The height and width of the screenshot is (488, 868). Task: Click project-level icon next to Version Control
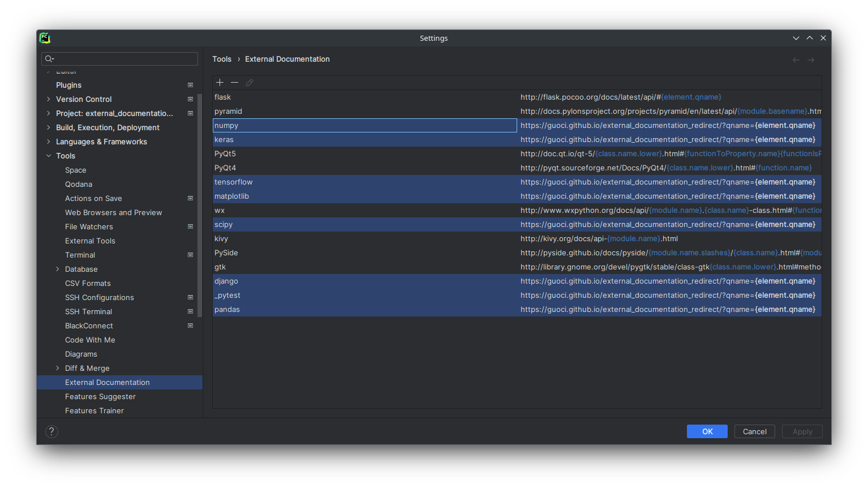pos(190,99)
